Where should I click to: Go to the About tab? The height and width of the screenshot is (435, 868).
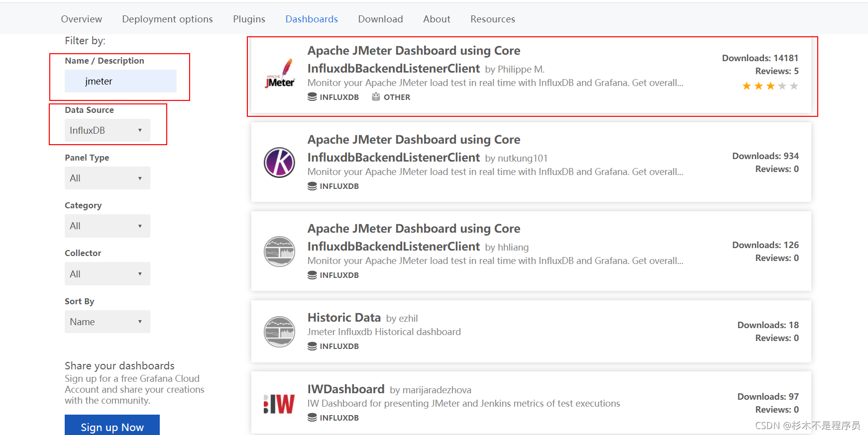(x=436, y=19)
